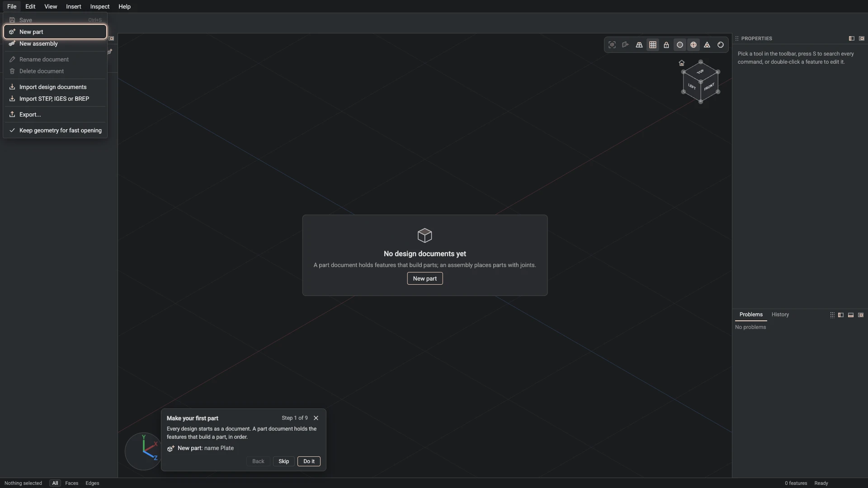Click the XYZ axis orientation gizmo
The height and width of the screenshot is (488, 868).
(144, 451)
